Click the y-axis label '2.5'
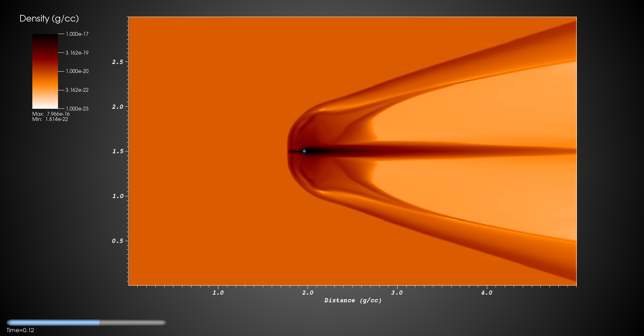 [117, 62]
